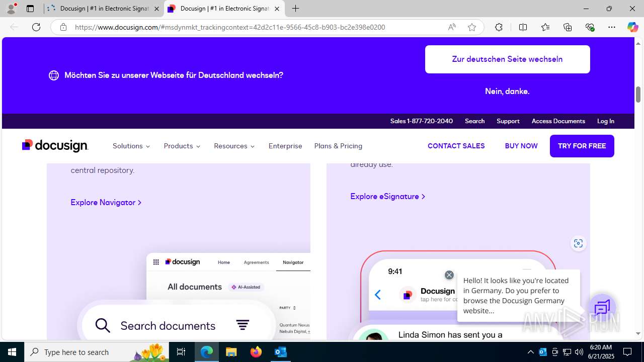
Task: Click the page vertical scrollbar thumb
Action: point(638,94)
